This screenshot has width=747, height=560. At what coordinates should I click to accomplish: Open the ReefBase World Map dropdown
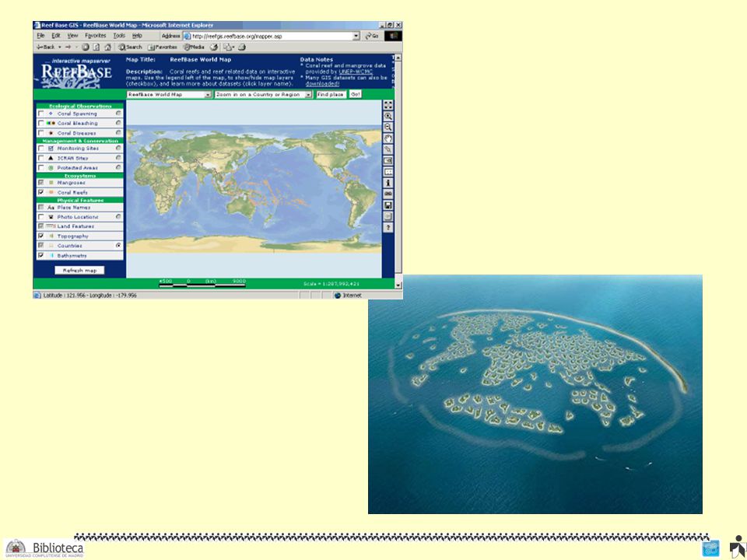169,95
